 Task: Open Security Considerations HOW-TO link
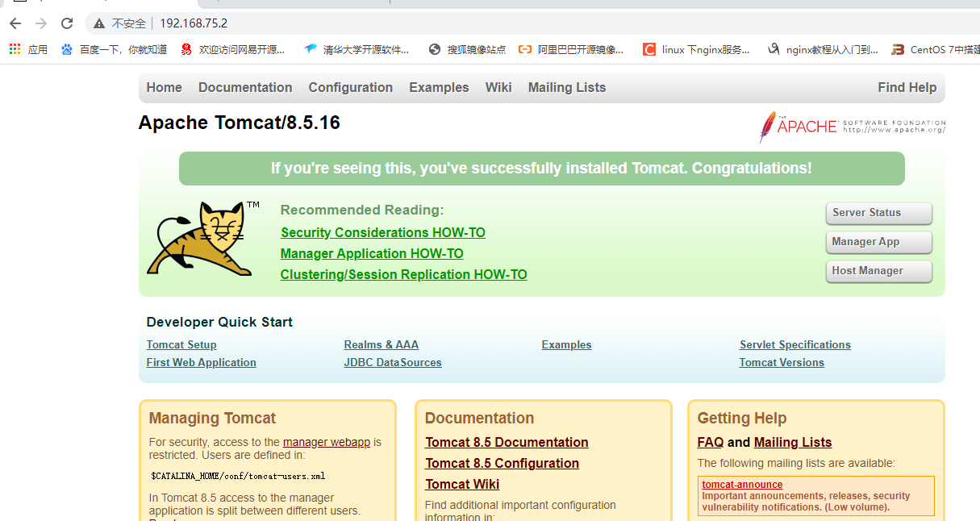pyautogui.click(x=383, y=232)
